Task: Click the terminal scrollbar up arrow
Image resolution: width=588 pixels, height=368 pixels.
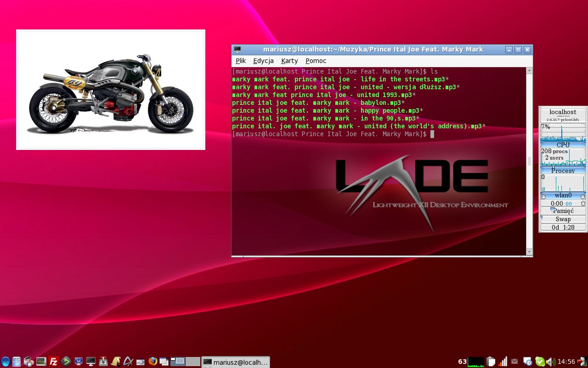Action: pos(529,71)
